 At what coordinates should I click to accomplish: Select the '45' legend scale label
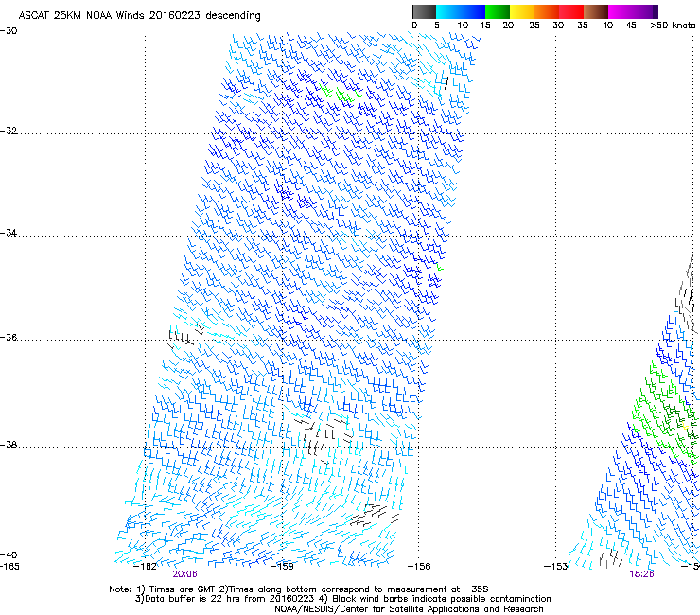click(x=631, y=25)
